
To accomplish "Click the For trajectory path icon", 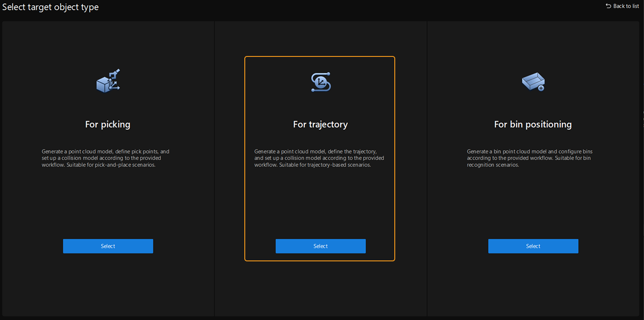I will tap(320, 82).
